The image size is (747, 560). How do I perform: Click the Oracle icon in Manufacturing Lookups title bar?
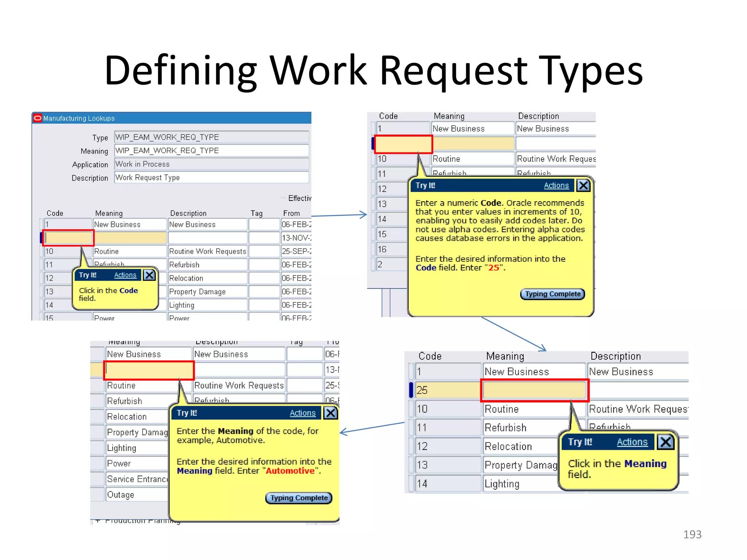click(37, 118)
